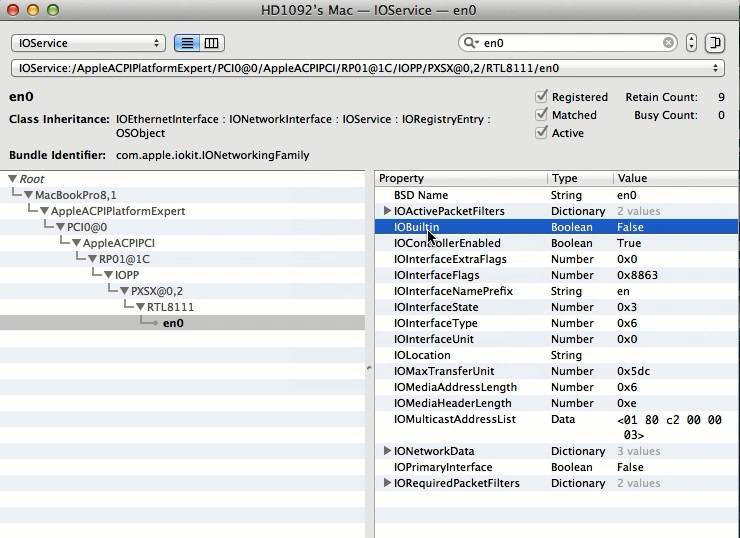Toggle the Registered checkbox

point(542,97)
